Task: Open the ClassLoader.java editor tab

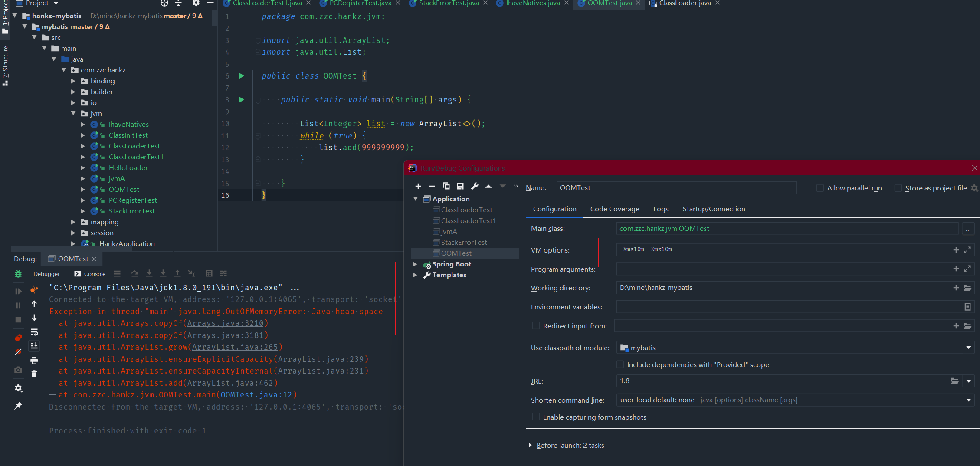Action: pos(685,3)
